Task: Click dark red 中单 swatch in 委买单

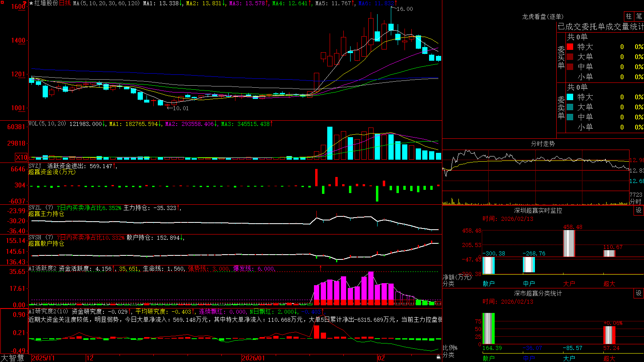Action: tap(570, 67)
